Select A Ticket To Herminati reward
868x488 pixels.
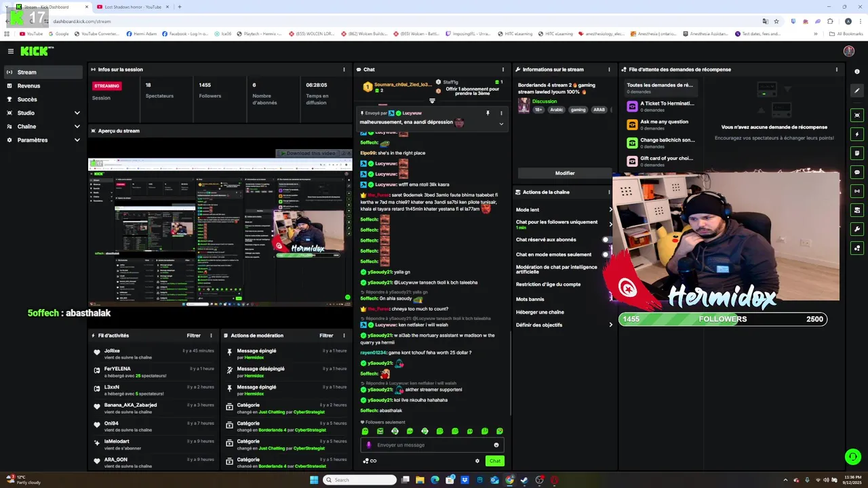point(660,106)
